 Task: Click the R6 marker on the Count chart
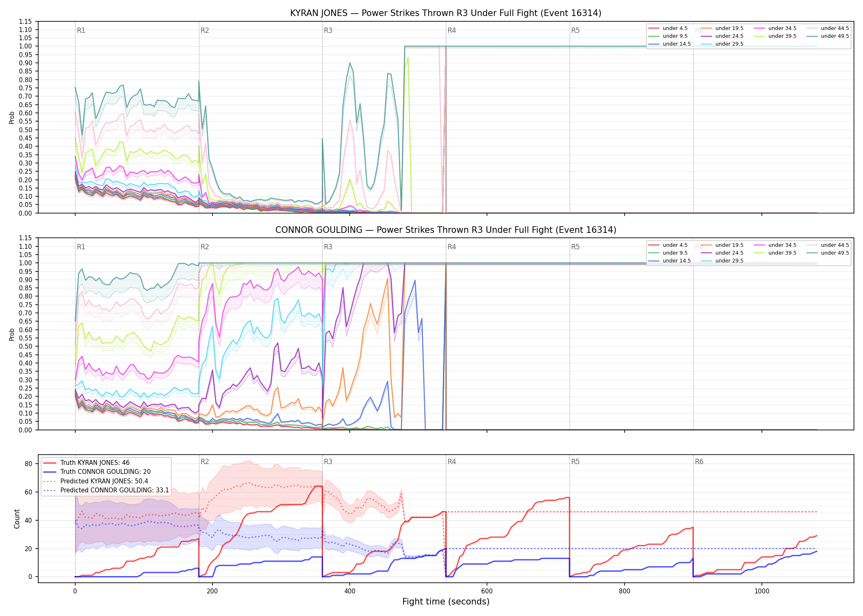(699, 462)
